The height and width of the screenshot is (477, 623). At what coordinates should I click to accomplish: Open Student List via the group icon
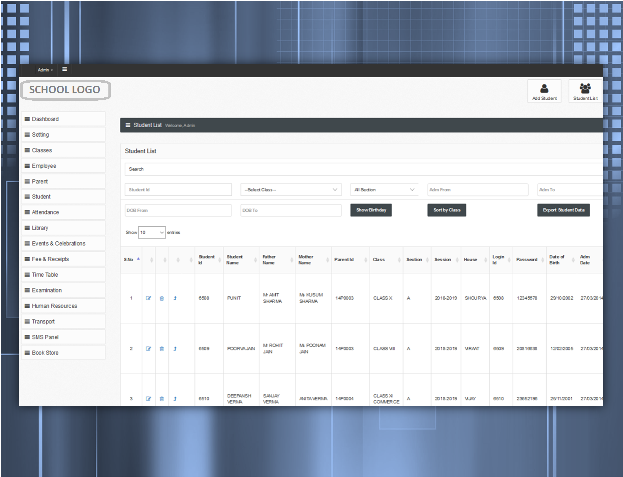[x=585, y=91]
